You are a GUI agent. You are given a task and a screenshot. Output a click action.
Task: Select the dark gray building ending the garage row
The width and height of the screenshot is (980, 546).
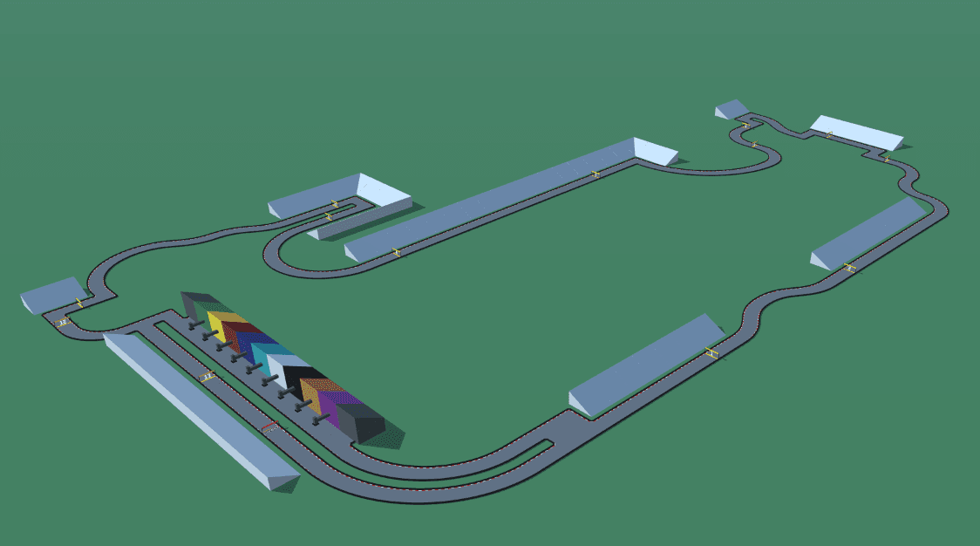coord(364,423)
